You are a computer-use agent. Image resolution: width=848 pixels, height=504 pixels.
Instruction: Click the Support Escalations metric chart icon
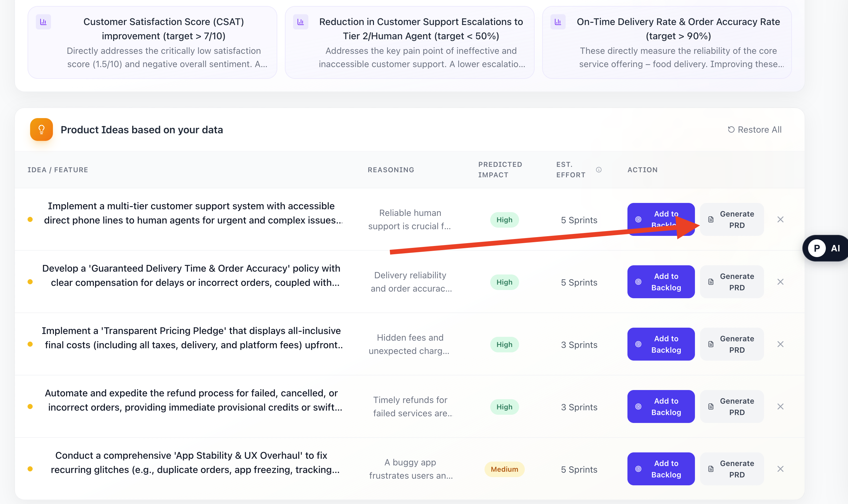pyautogui.click(x=300, y=22)
